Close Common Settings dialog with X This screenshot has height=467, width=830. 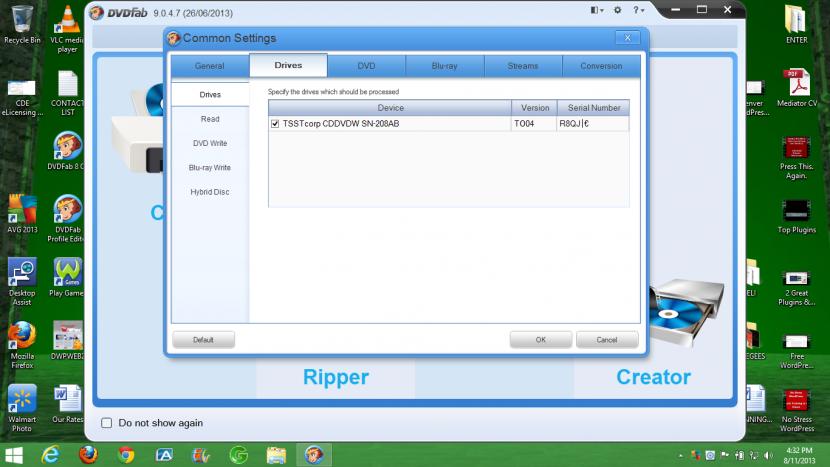[628, 38]
